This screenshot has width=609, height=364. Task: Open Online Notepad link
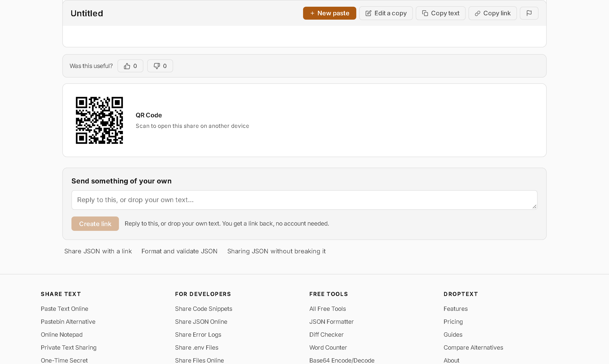coord(62,335)
